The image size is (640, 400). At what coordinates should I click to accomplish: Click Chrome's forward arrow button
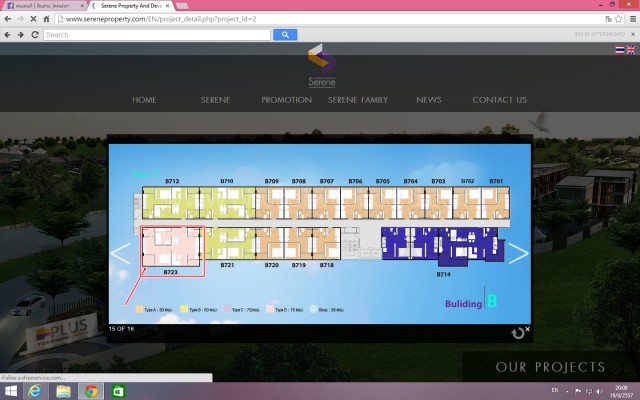click(x=20, y=19)
